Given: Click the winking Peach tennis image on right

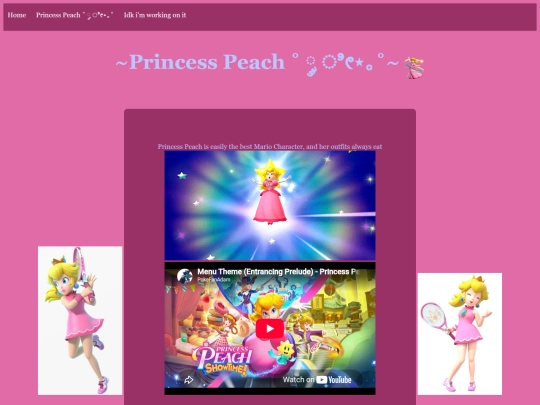Looking at the screenshot, I should click(x=460, y=334).
